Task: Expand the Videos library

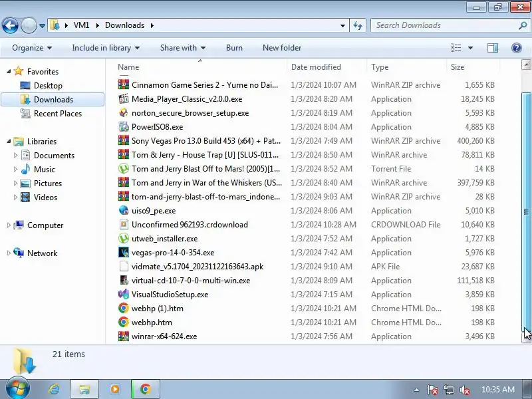Action: tap(15, 197)
